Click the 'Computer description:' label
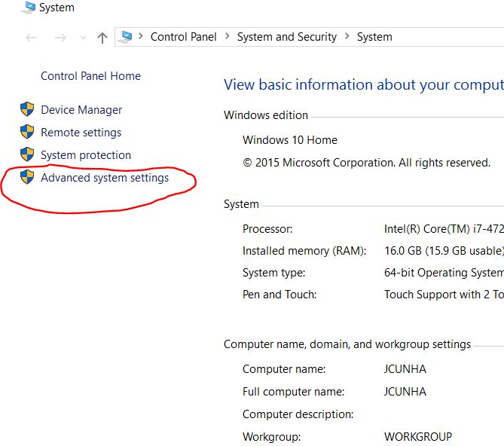The height and width of the screenshot is (446, 504). (x=298, y=414)
